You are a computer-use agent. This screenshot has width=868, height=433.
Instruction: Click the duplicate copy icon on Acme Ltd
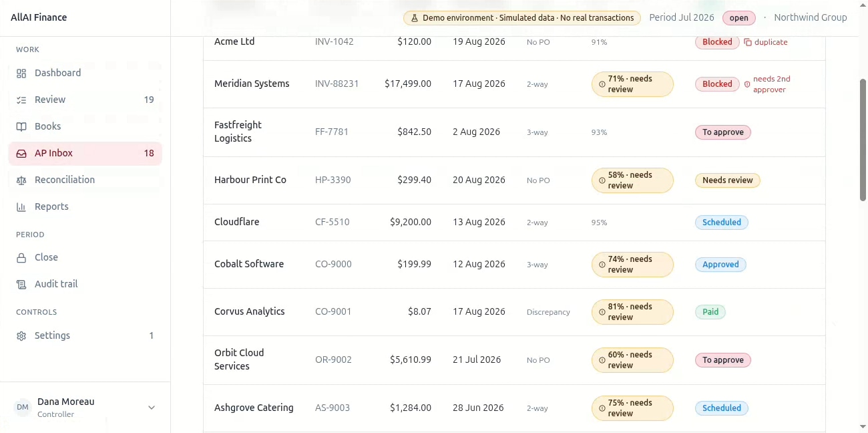(x=748, y=42)
